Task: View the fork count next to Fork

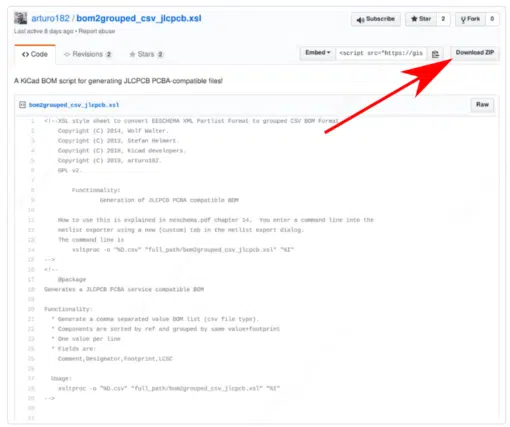Action: 492,19
